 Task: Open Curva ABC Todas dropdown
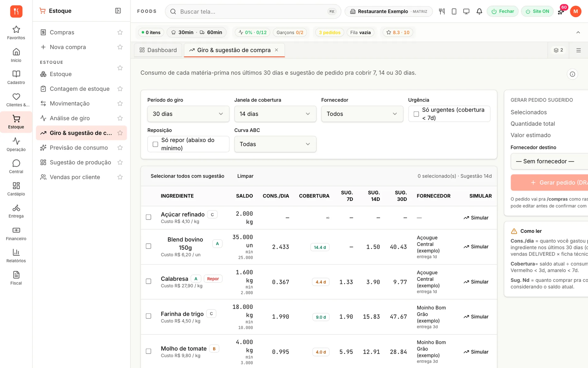pos(275,144)
